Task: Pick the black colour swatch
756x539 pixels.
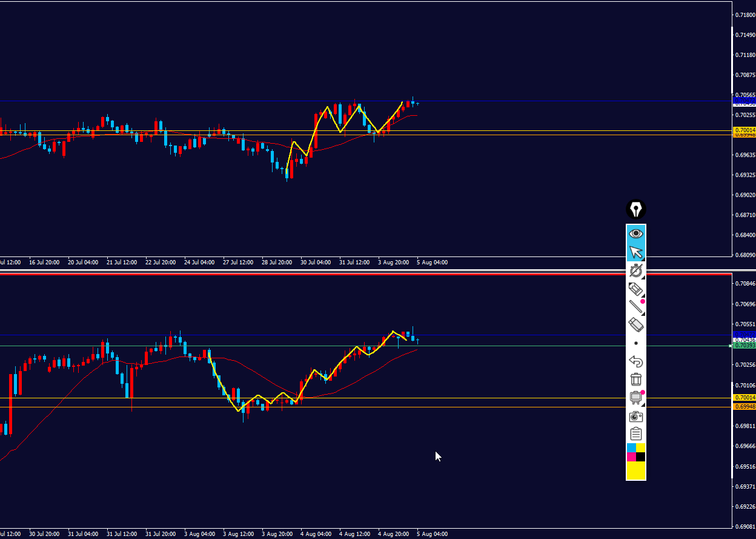Action: coord(640,457)
